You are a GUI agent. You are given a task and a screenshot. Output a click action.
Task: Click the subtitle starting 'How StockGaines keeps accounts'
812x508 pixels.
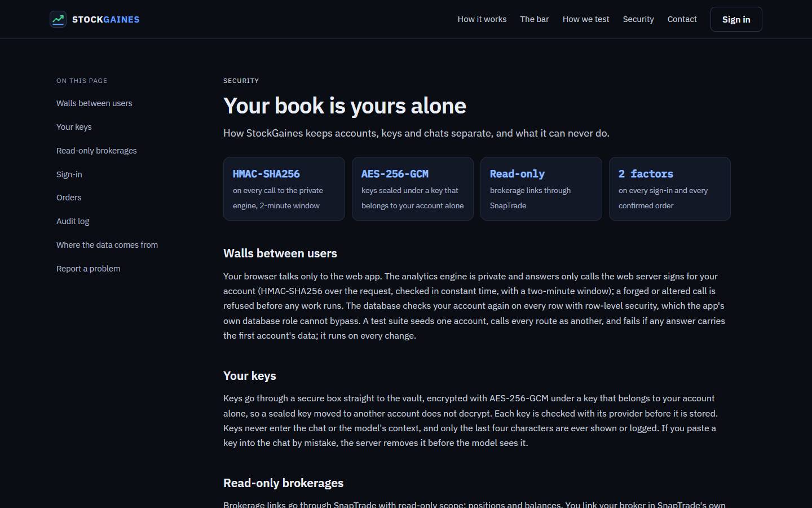click(x=416, y=133)
